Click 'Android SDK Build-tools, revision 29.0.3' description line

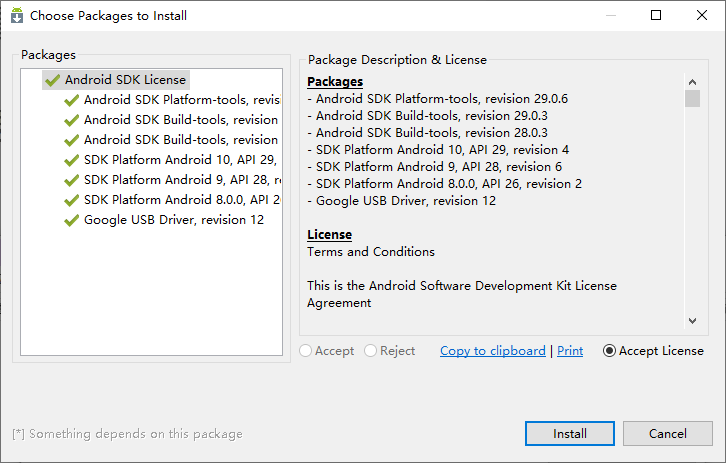pos(427,115)
